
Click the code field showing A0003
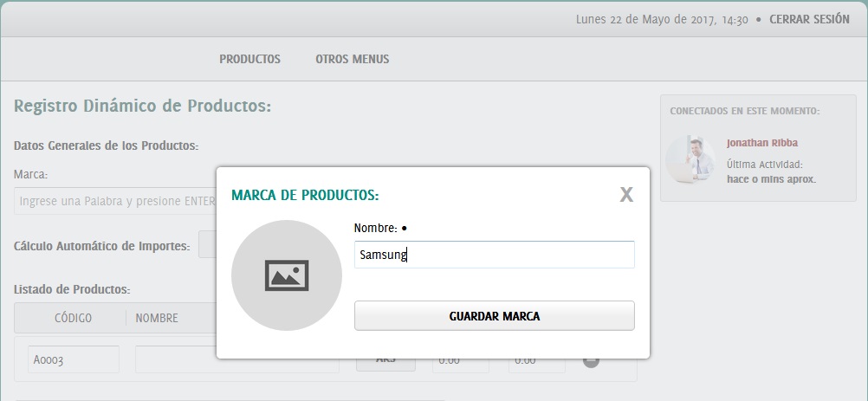pos(73,360)
